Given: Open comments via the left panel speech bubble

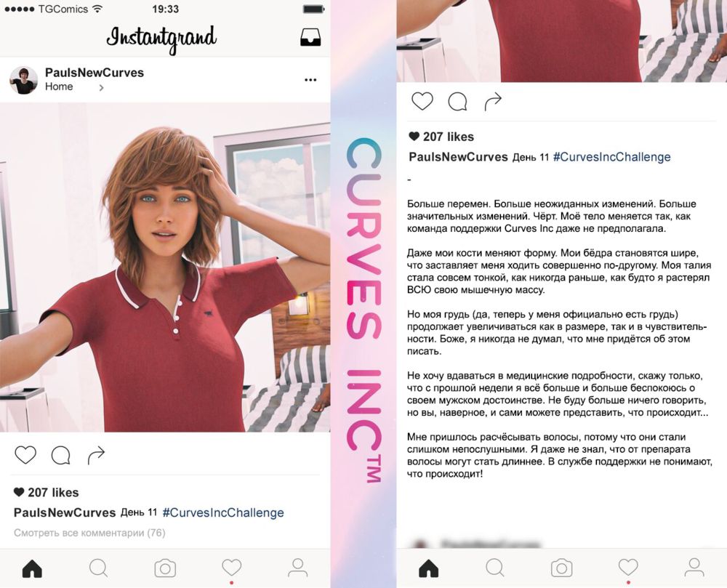Looking at the screenshot, I should [61, 456].
